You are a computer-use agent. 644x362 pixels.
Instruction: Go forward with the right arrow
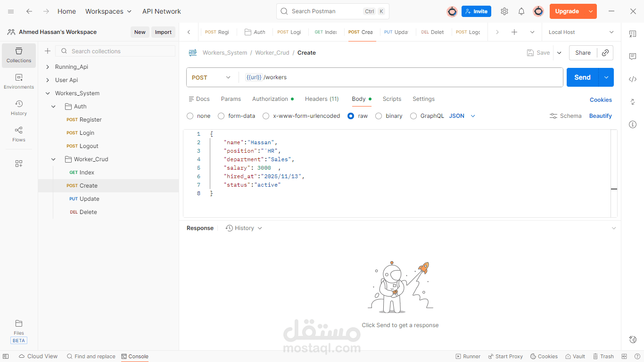tap(46, 11)
